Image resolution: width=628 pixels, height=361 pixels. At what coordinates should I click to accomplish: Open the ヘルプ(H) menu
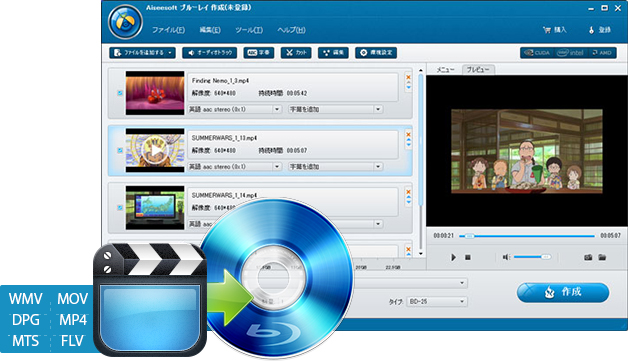(x=291, y=30)
